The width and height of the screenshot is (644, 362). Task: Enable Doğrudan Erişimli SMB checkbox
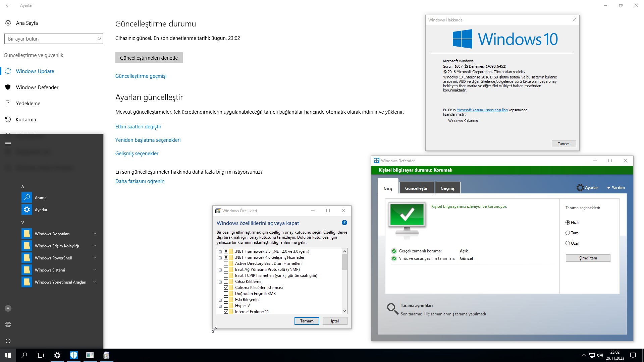226,294
